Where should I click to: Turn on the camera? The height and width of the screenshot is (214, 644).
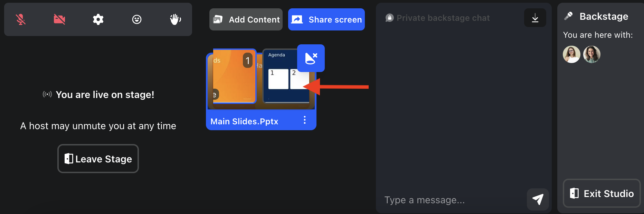[x=59, y=19]
